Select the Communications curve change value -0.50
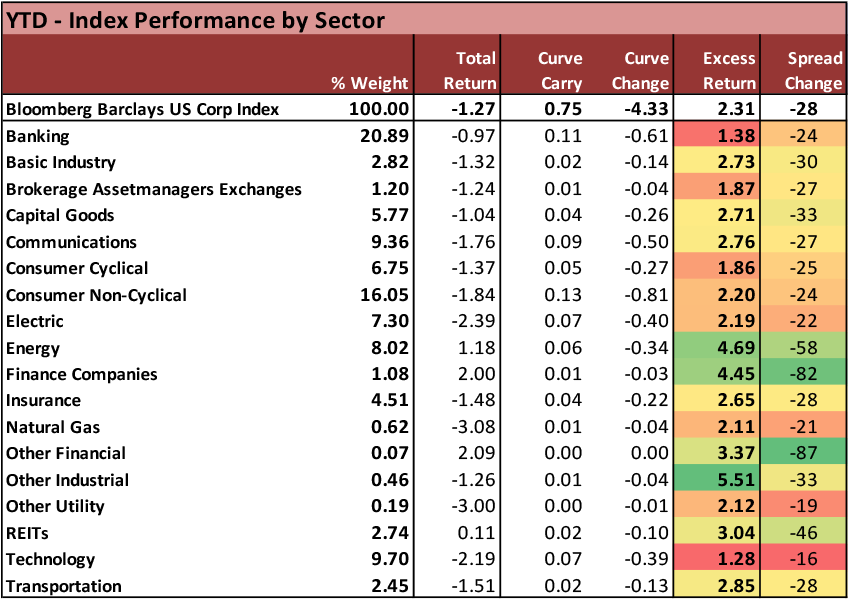Screen dimensions: 850x601 click(646, 242)
